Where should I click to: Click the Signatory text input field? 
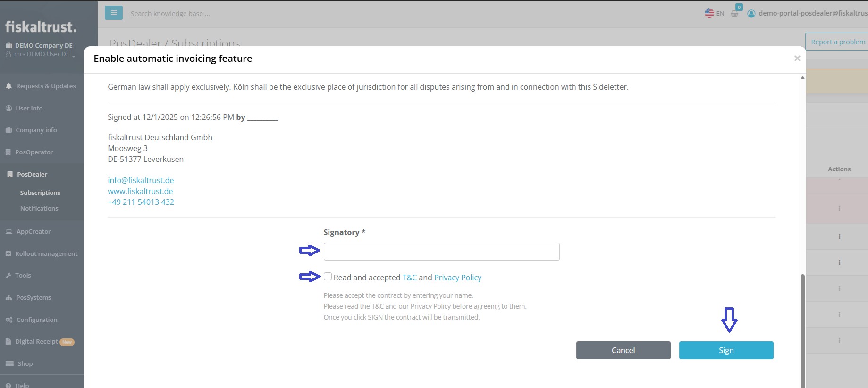(441, 252)
